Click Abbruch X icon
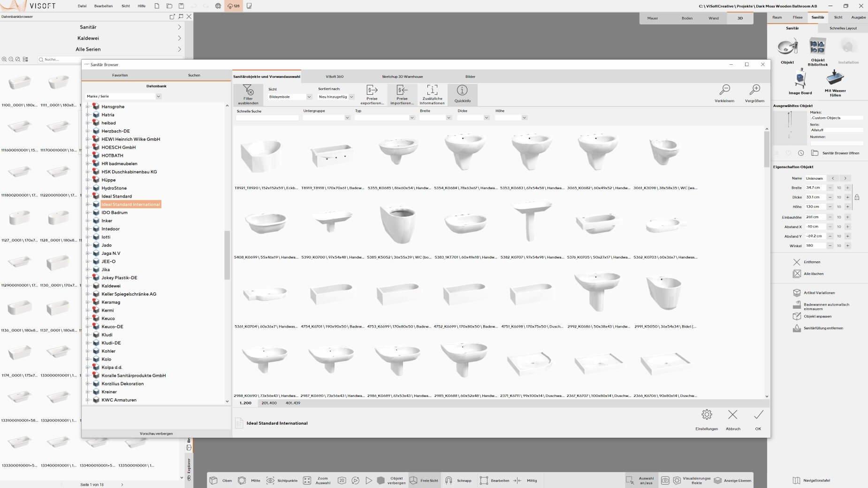 click(733, 414)
